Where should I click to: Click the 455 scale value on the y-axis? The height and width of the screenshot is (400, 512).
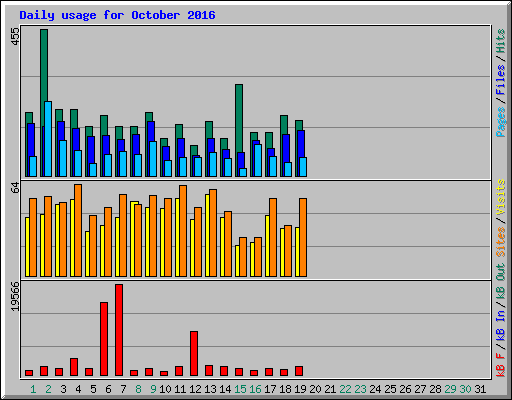pos(15,36)
